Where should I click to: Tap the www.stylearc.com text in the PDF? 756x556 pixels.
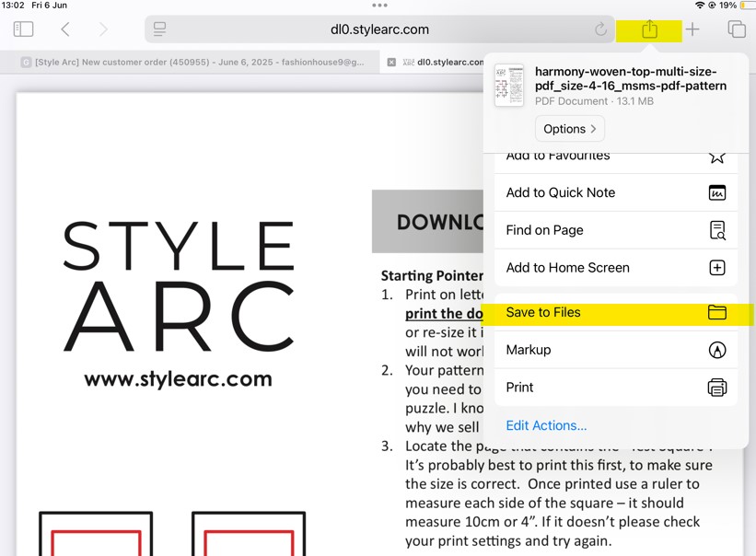[179, 378]
